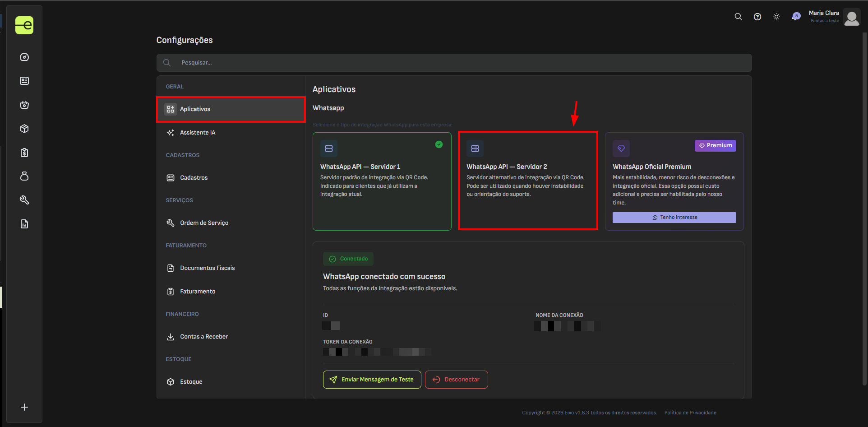The width and height of the screenshot is (868, 427).
Task: Open Estoque settings item
Action: [231, 382]
